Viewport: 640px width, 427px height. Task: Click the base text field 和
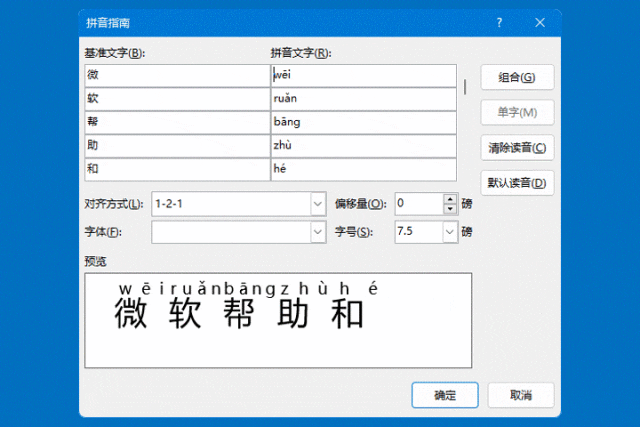tap(177, 169)
